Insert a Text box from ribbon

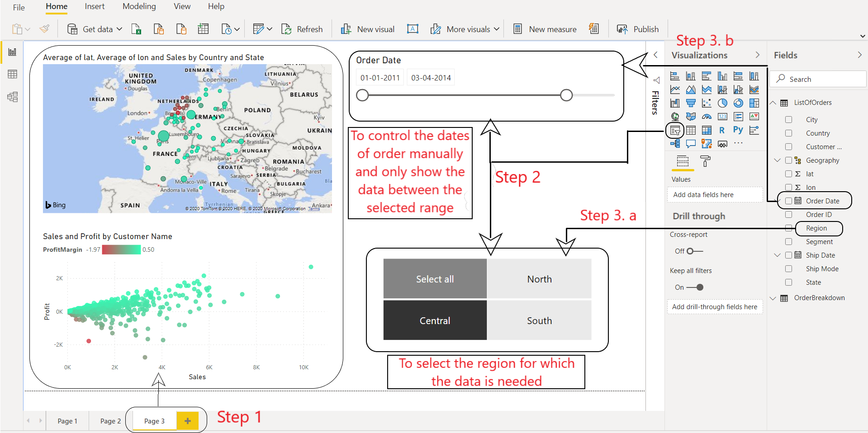(x=413, y=29)
